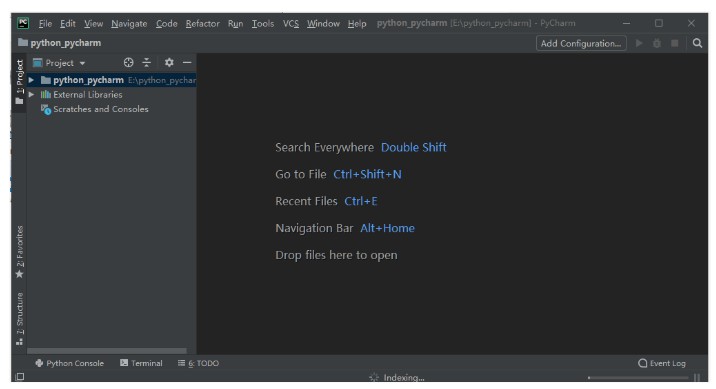Image resolution: width=716 pixels, height=389 pixels.
Task: Click the Structure icon on left stripe
Action: pos(19,341)
